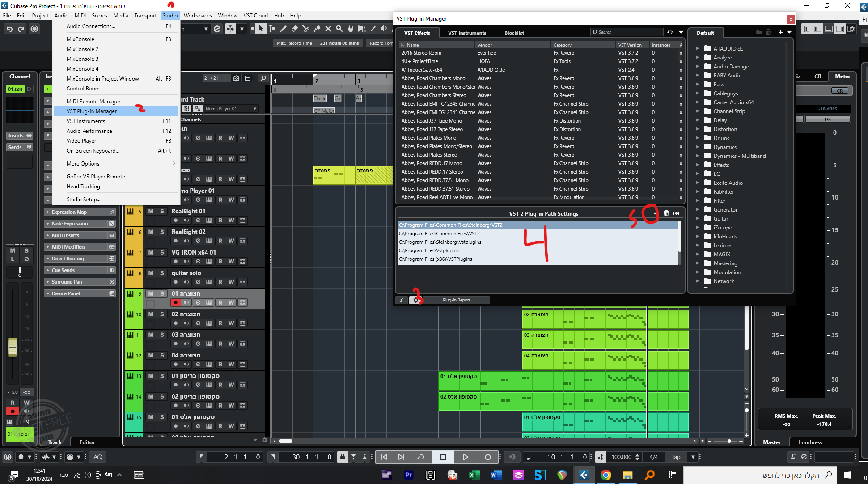Click the Redo arrow in toolbar
The height and width of the screenshot is (484, 868).
pos(21,29)
